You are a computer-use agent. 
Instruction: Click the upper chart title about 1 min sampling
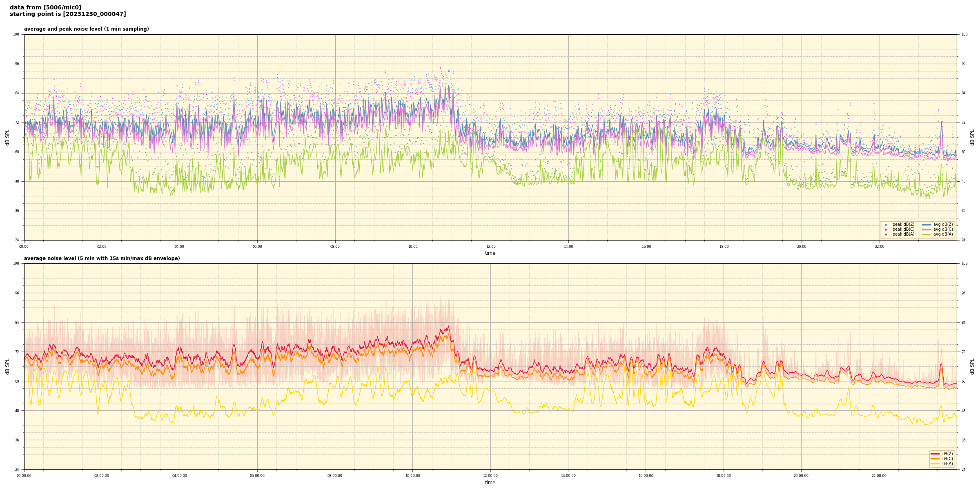pos(86,29)
